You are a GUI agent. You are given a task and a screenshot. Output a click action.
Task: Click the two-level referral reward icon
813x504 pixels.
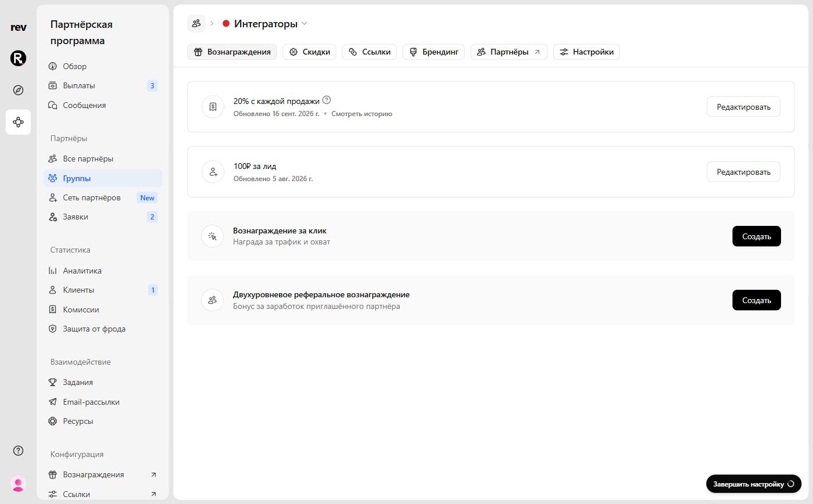click(x=213, y=300)
